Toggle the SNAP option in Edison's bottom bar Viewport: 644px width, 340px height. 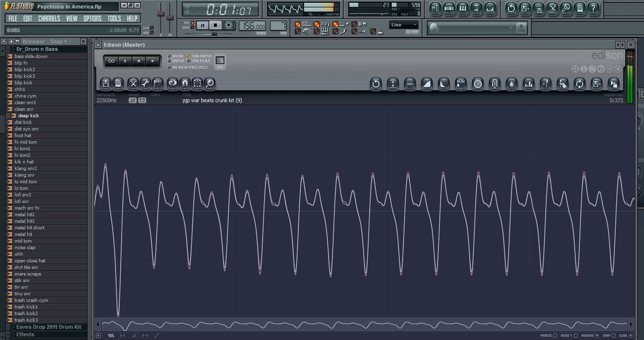point(614,335)
